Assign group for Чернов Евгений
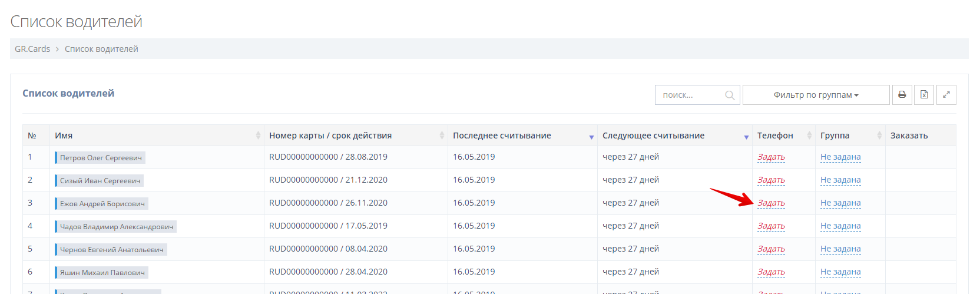Image resolution: width=980 pixels, height=294 pixels. click(840, 249)
